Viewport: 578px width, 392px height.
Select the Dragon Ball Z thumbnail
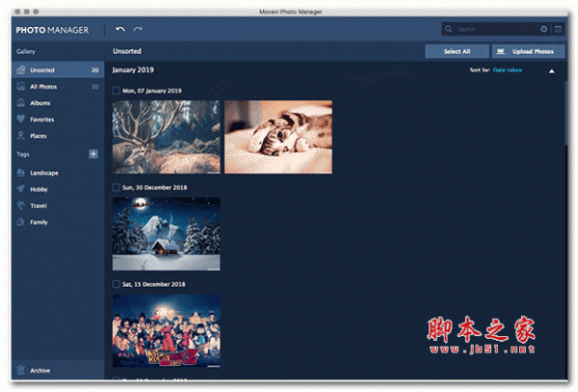166,330
